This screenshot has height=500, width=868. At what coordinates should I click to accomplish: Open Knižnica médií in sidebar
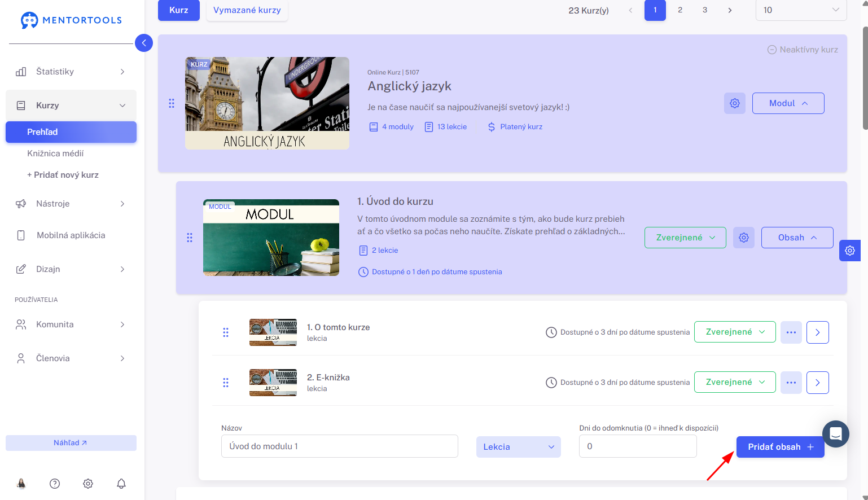pyautogui.click(x=55, y=153)
